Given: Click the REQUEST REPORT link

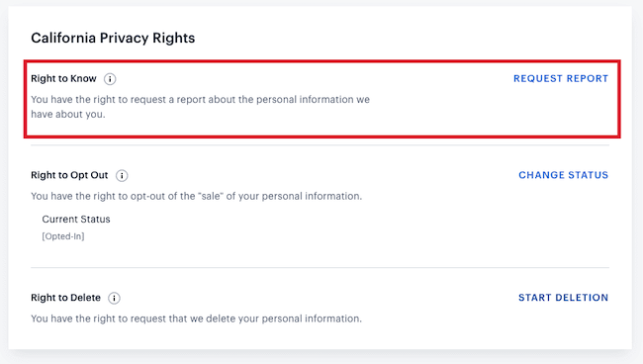Looking at the screenshot, I should [561, 79].
